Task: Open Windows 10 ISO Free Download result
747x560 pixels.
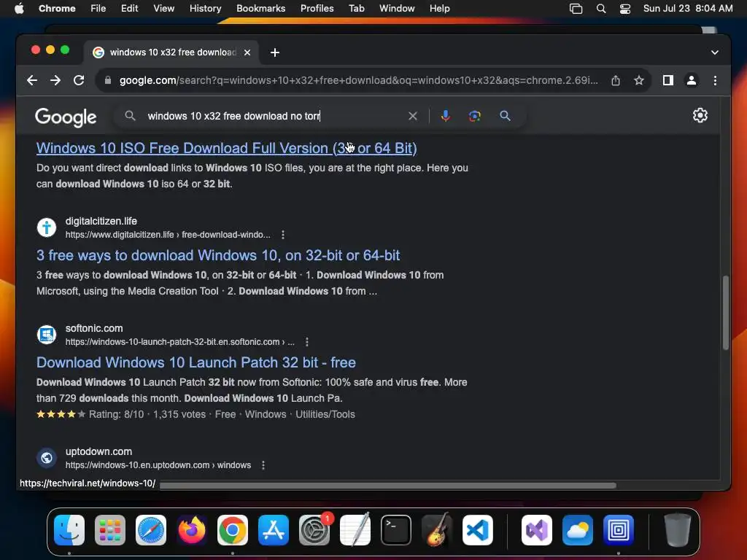Action: tap(226, 148)
